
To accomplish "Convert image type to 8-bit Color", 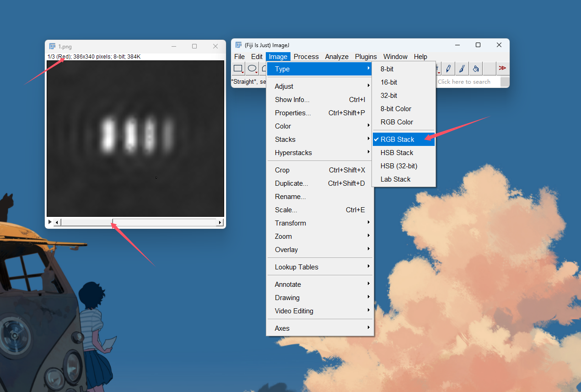I will pos(403,109).
